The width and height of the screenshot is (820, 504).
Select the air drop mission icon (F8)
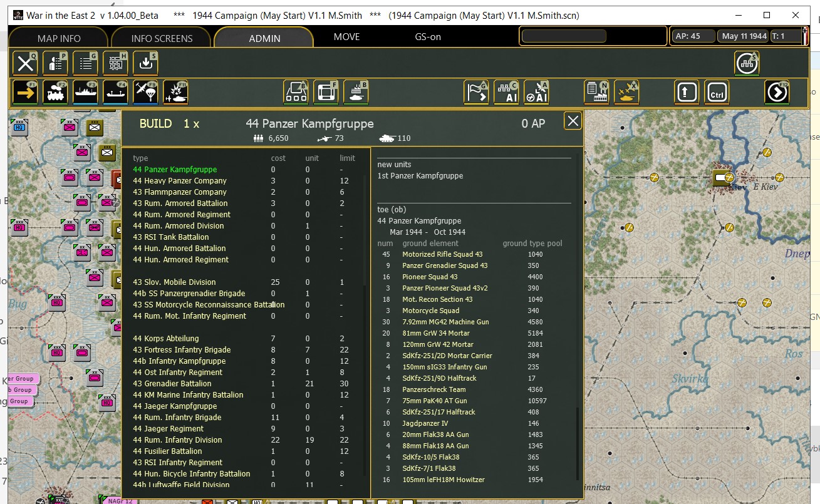(144, 92)
